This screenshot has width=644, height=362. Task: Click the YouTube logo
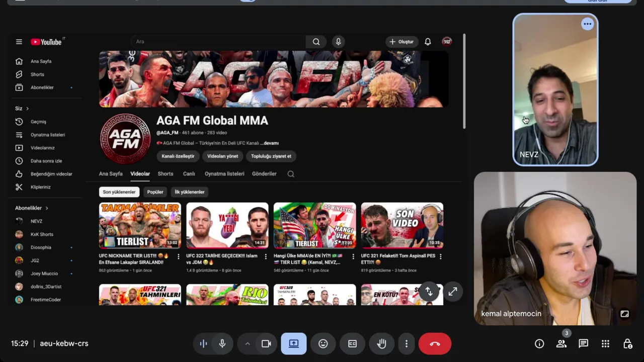click(x=46, y=42)
